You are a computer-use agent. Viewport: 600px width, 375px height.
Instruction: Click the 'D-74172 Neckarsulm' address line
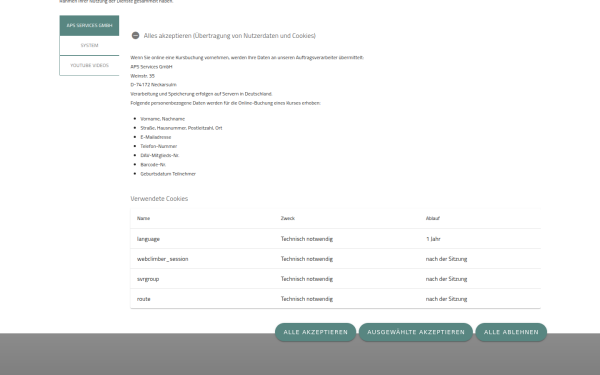(x=153, y=85)
